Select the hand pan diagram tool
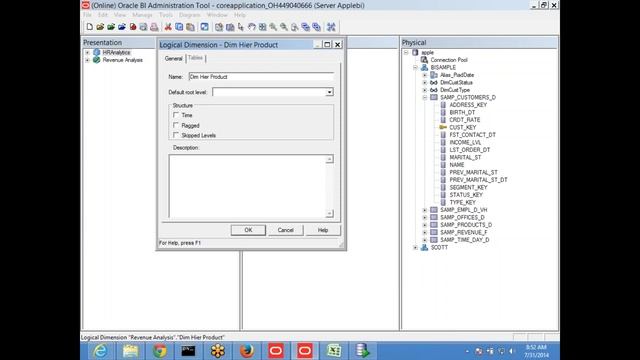 [251, 27]
